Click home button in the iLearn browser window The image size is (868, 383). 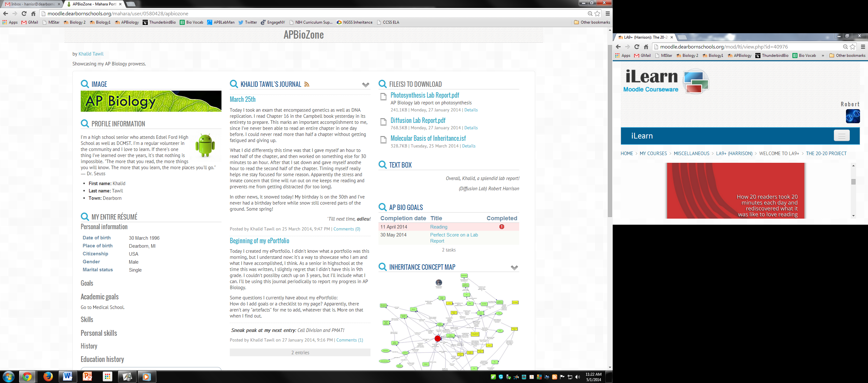pyautogui.click(x=646, y=47)
